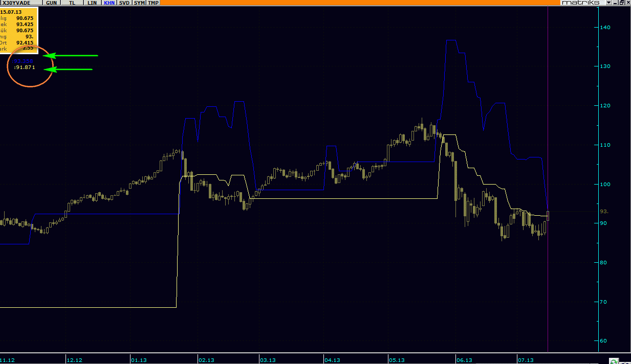
Task: Click the green refresh arrow icon
Action: point(614,360)
